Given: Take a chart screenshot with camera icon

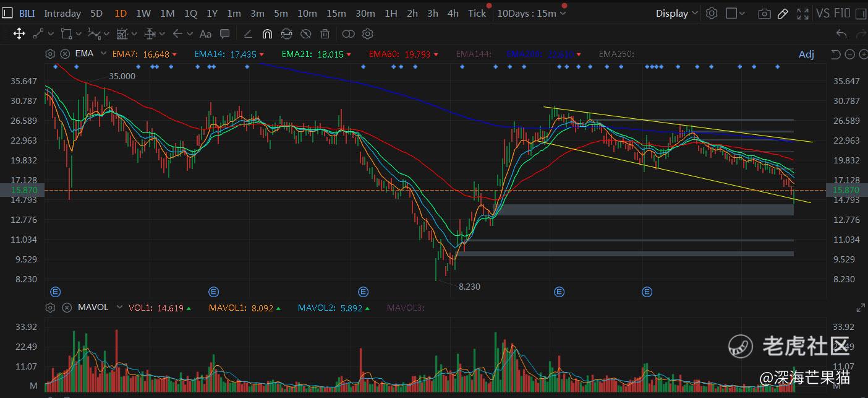Looking at the screenshot, I should [x=765, y=13].
